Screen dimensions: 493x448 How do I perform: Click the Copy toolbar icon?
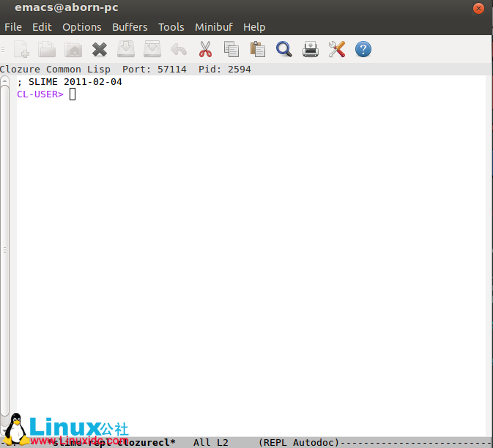click(231, 50)
